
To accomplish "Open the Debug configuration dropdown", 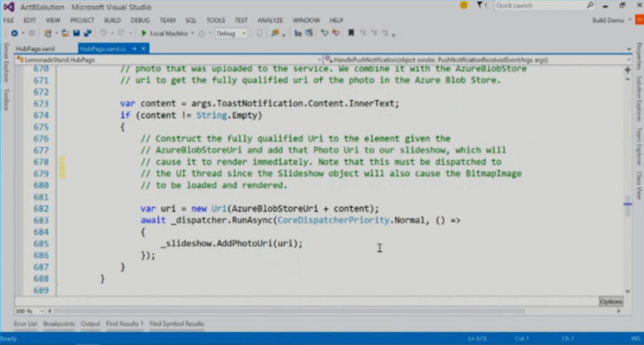I will [x=231, y=34].
